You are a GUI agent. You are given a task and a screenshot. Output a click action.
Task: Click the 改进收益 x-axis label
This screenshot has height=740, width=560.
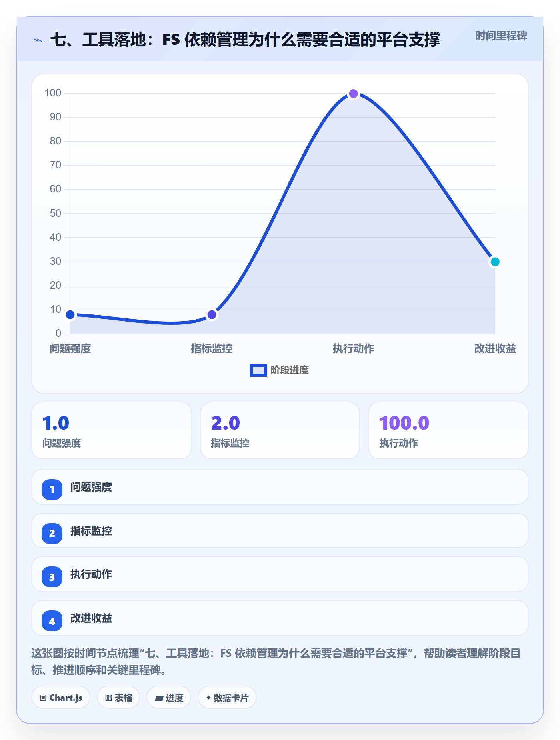[x=495, y=349]
